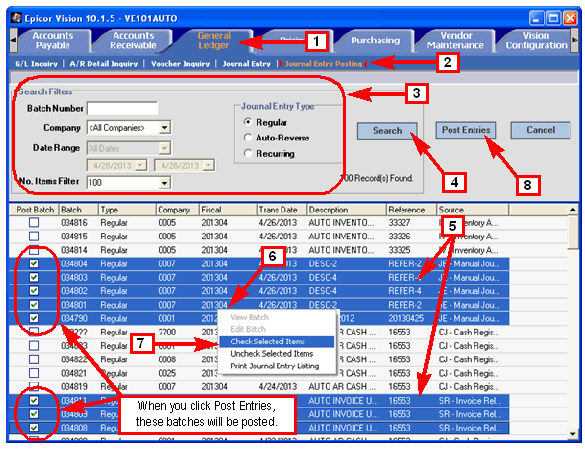
Task: Sort by Fiscal column header
Action: tap(228, 210)
